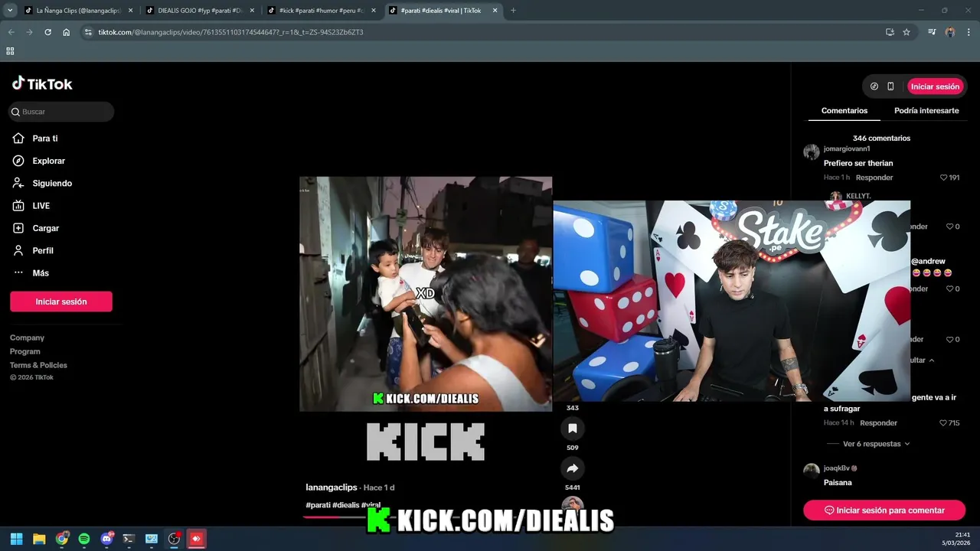The image size is (980, 551).
Task: Open Spotify from the taskbar
Action: tap(84, 539)
